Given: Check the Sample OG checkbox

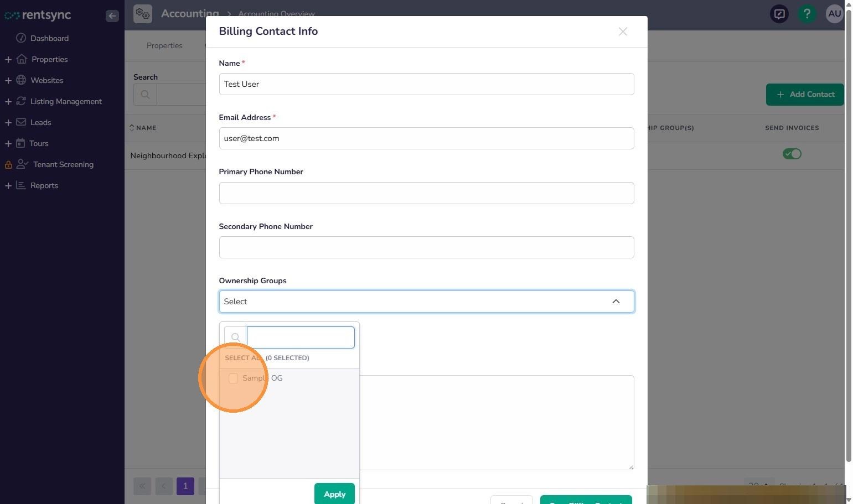Looking at the screenshot, I should (233, 378).
